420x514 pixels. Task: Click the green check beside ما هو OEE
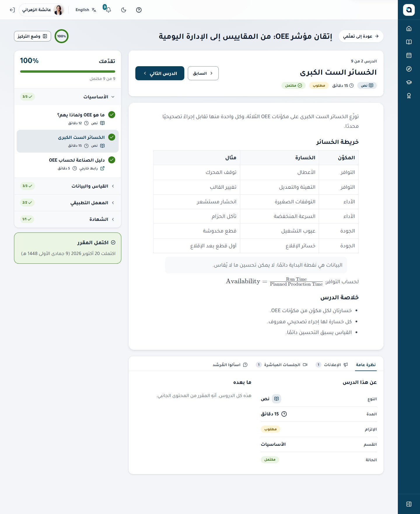tap(112, 115)
